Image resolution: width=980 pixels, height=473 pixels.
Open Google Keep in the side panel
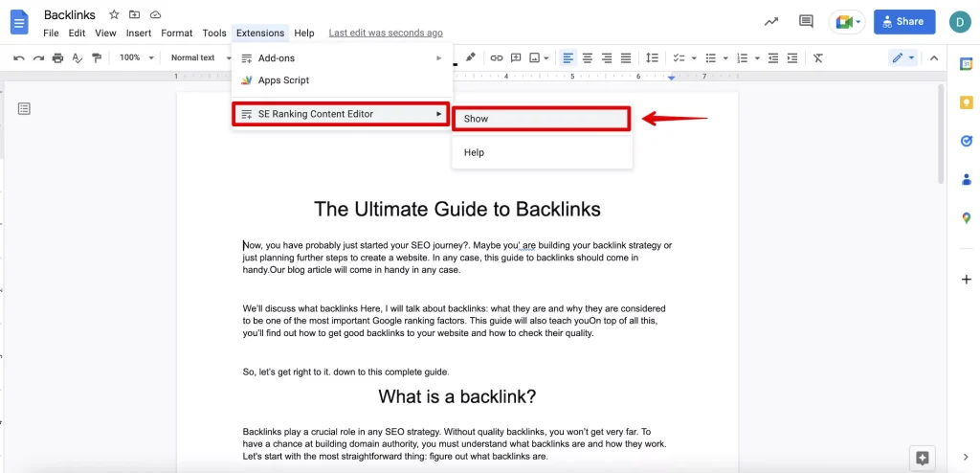click(x=967, y=102)
